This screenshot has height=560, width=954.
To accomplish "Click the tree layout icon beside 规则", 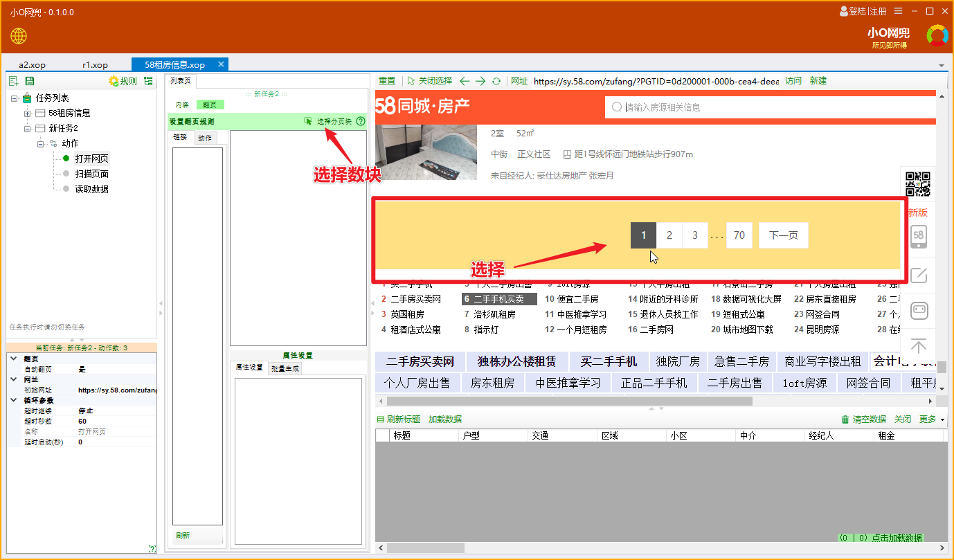I will (x=148, y=81).
